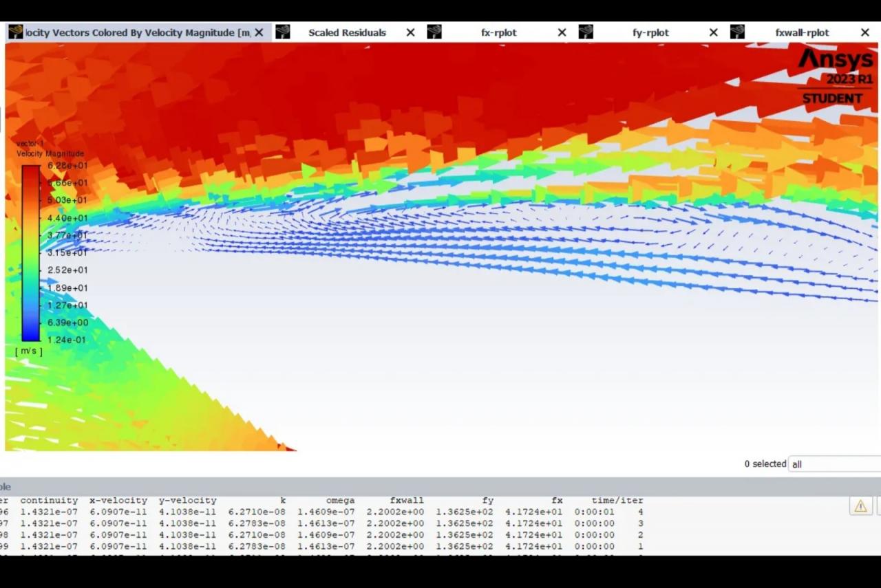Close the Scaled Residuals tab
The height and width of the screenshot is (588, 881).
point(410,32)
